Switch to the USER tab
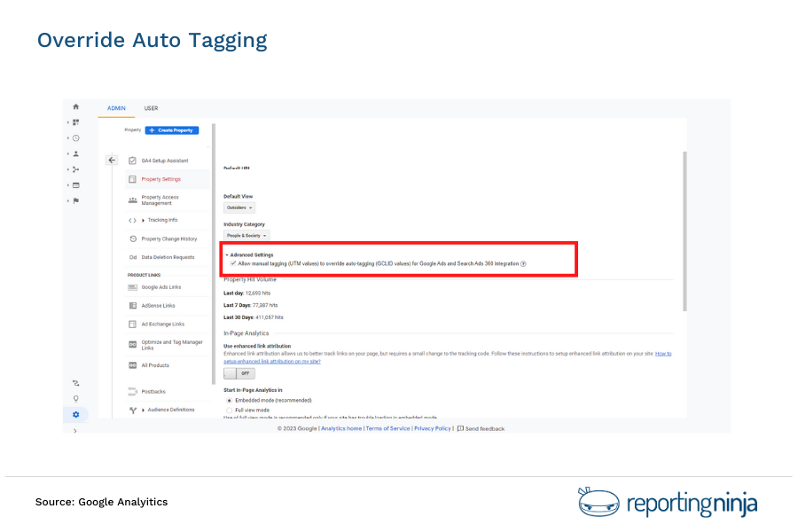The height and width of the screenshot is (532, 798). click(151, 108)
